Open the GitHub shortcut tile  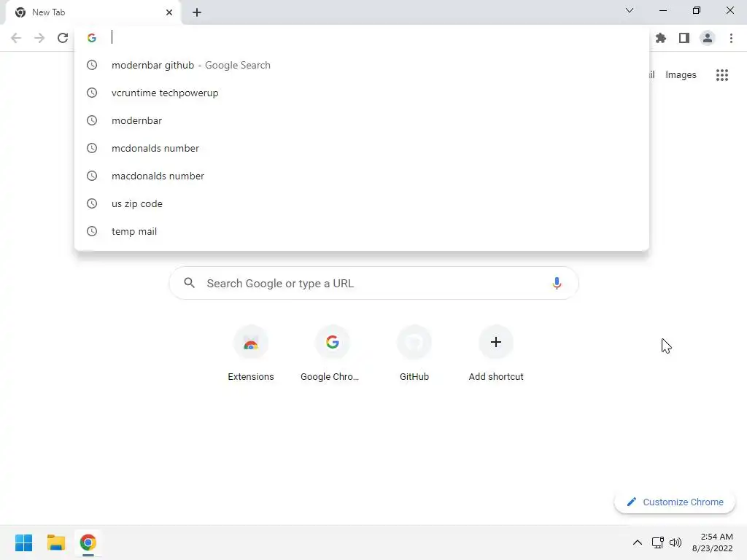tap(414, 354)
